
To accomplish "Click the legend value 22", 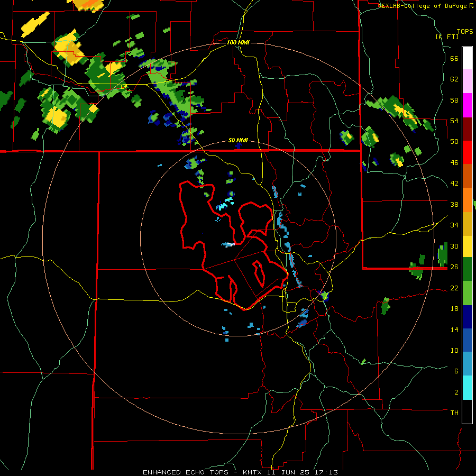I will coord(454,288).
